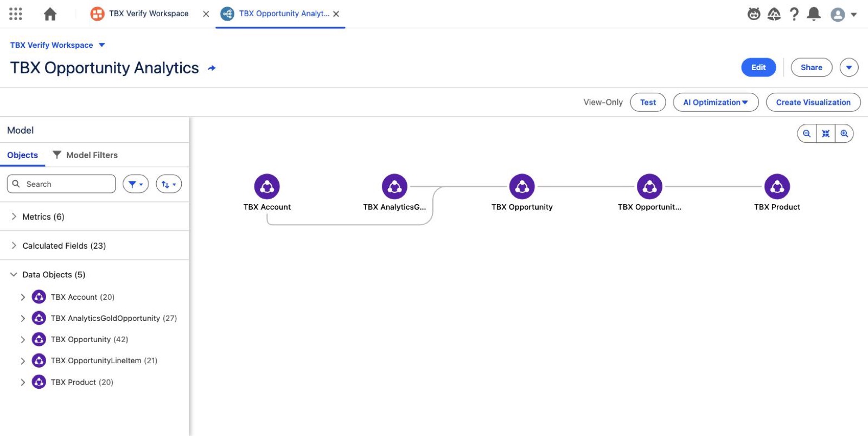Click the TBX Opportunity object icon in list
This screenshot has width=868, height=436.
point(39,339)
